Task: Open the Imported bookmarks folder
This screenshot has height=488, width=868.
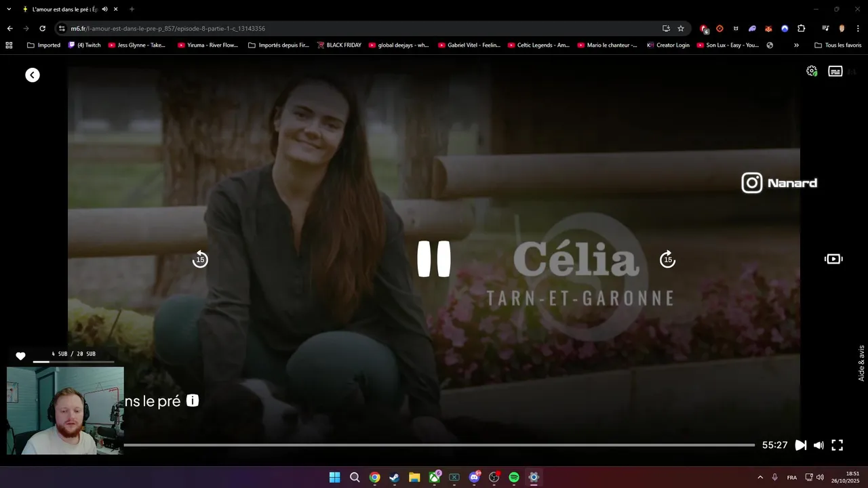Action: (43, 45)
